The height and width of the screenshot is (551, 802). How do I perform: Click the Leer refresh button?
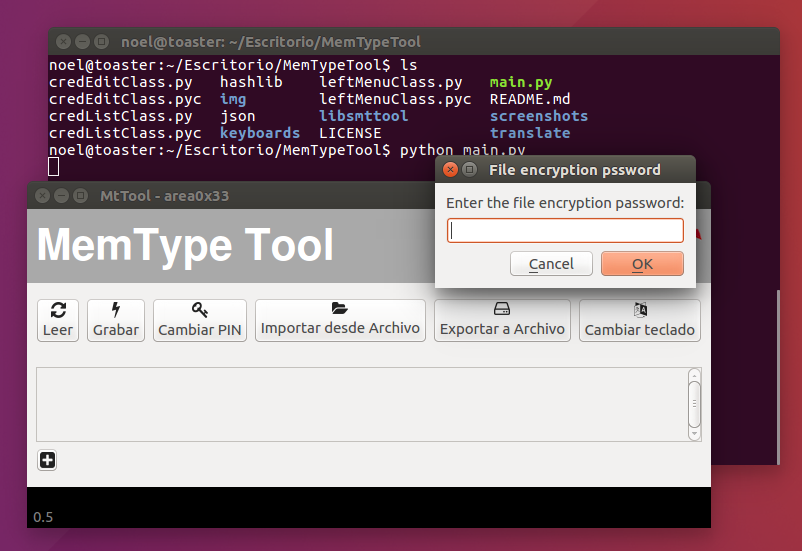pos(58,320)
